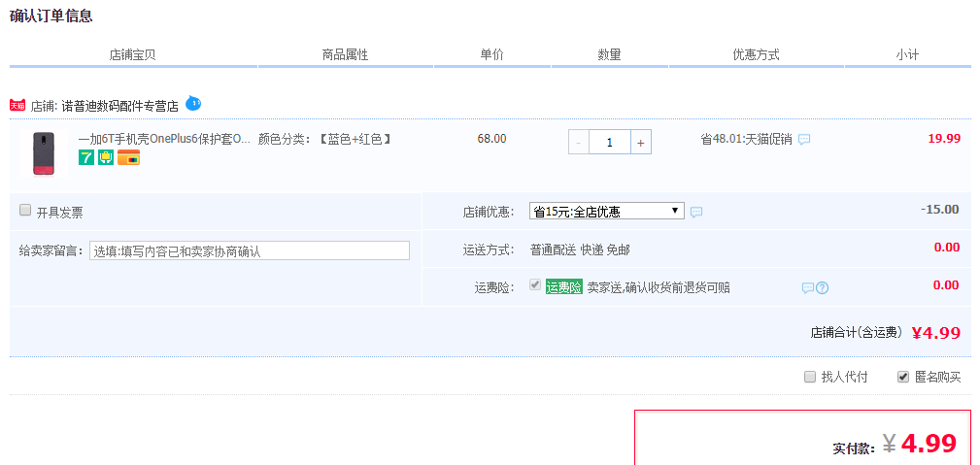Click the 0.00 shipping fee amount in 运送方式 row
This screenshot has height=465, width=980.
point(947,248)
